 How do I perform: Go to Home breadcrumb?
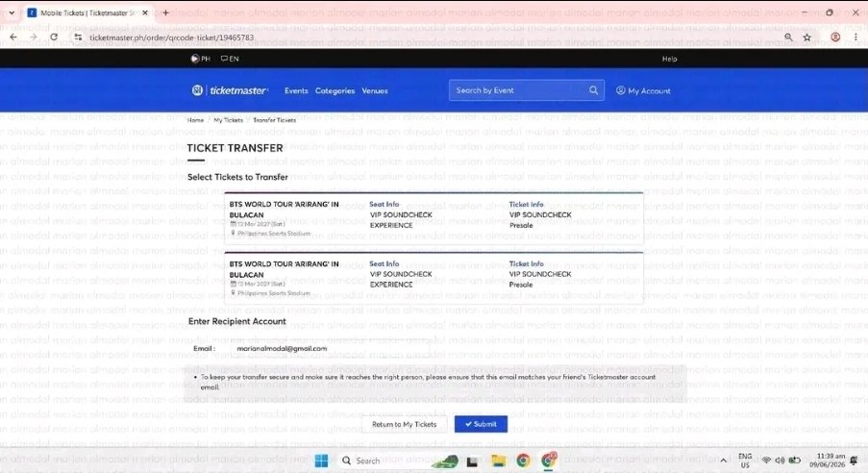click(x=195, y=119)
